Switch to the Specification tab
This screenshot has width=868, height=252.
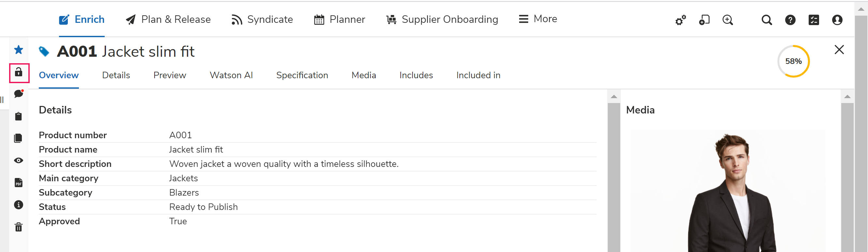pyautogui.click(x=302, y=75)
